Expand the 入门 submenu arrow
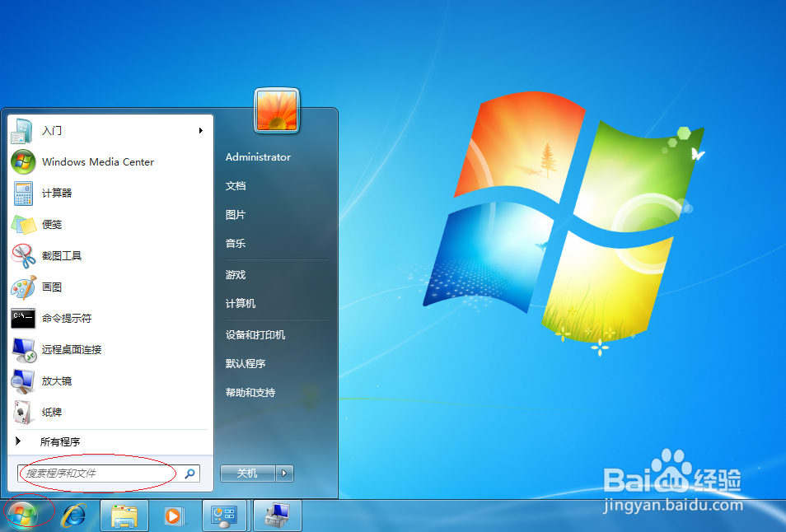Screen dimensions: 786x532 (x=201, y=131)
